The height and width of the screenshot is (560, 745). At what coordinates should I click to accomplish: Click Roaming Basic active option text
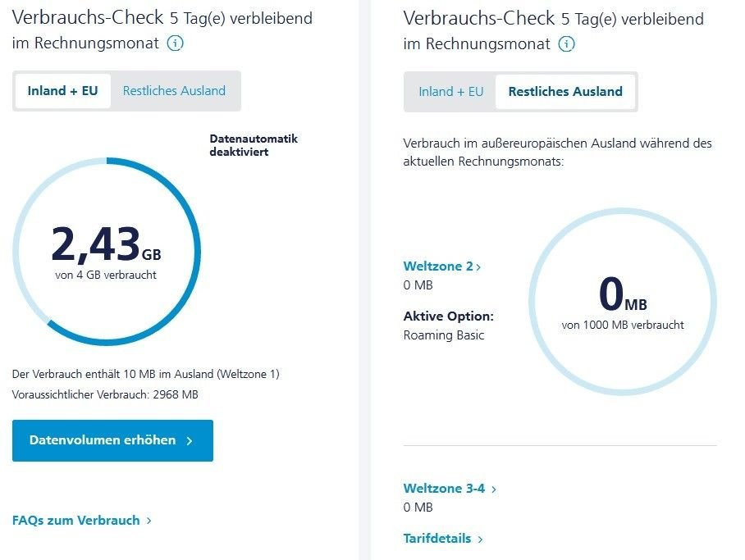coord(444,335)
